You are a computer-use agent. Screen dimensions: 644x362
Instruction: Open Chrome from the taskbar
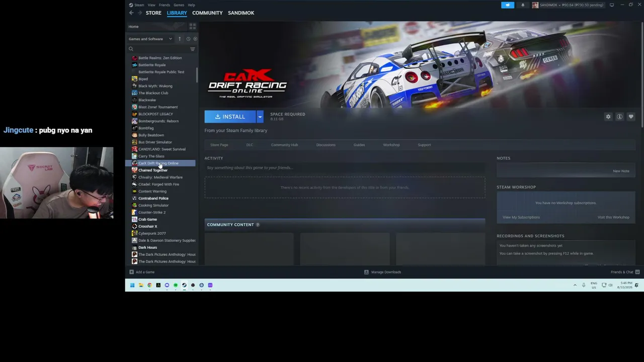coord(149,285)
